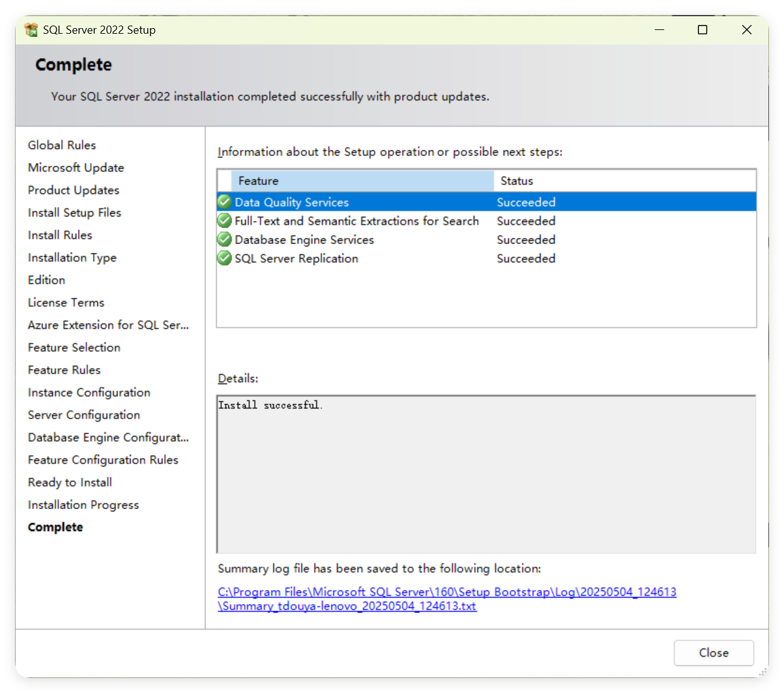
Task: Maximize the SQL Server 2022 Setup window
Action: 702,30
